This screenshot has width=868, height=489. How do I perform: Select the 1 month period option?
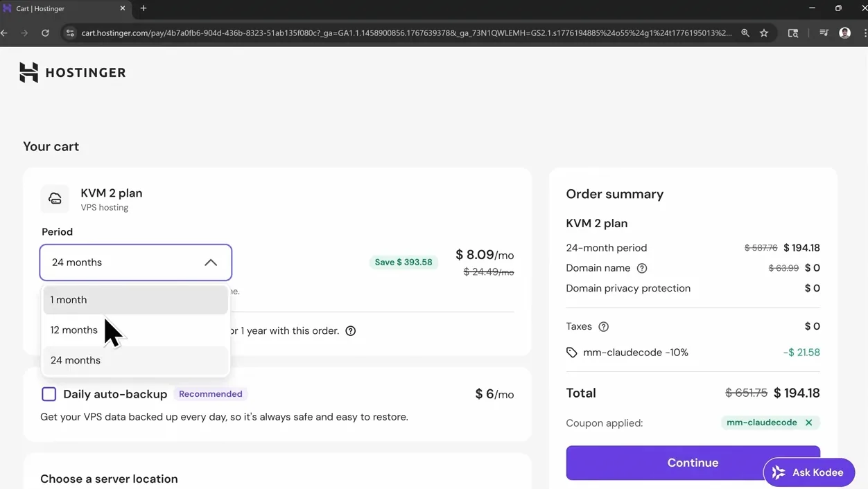click(x=136, y=300)
